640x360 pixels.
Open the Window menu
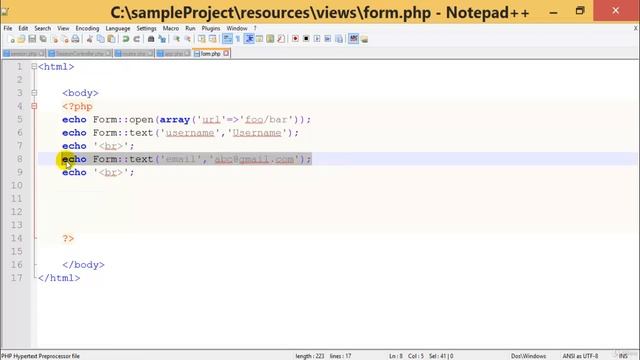(x=237, y=28)
